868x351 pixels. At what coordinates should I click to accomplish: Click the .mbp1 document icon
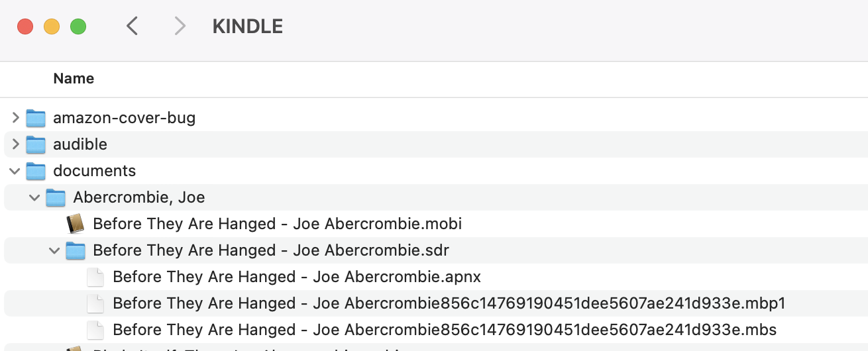click(x=95, y=303)
